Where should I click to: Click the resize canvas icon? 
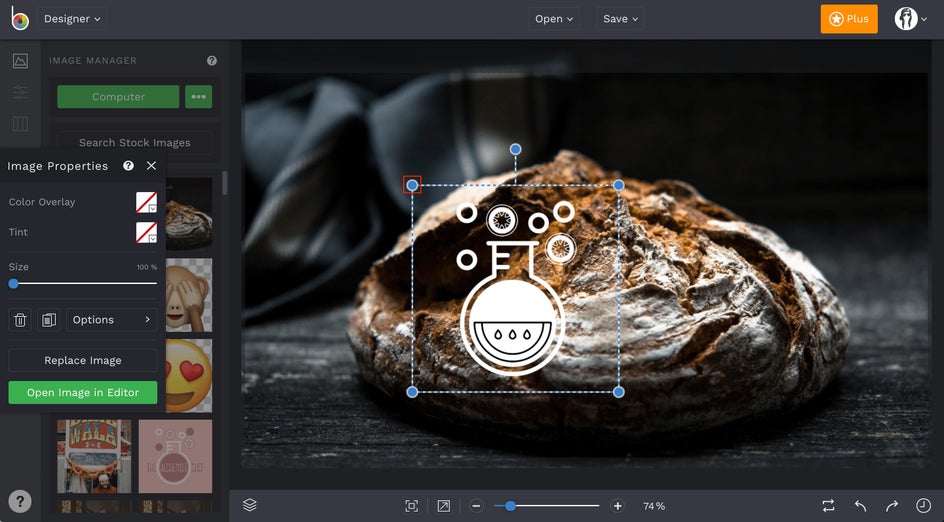pyautogui.click(x=444, y=506)
